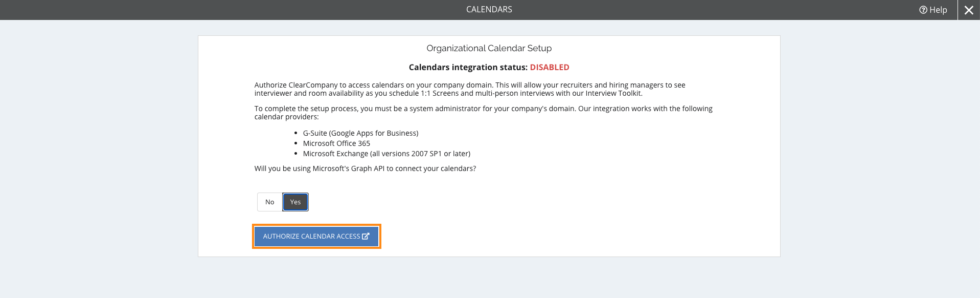Click the Calendars integration status label
Screen dimensions: 980x298
click(468, 67)
